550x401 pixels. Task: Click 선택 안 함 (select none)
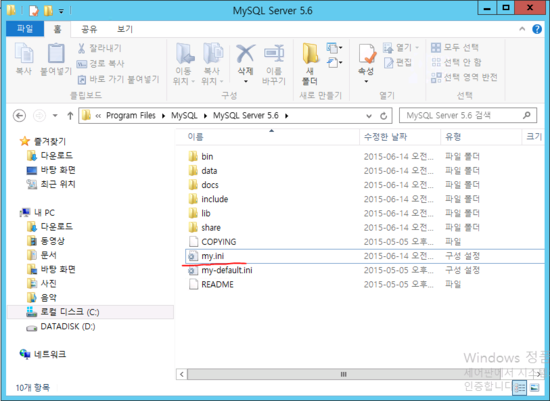456,62
